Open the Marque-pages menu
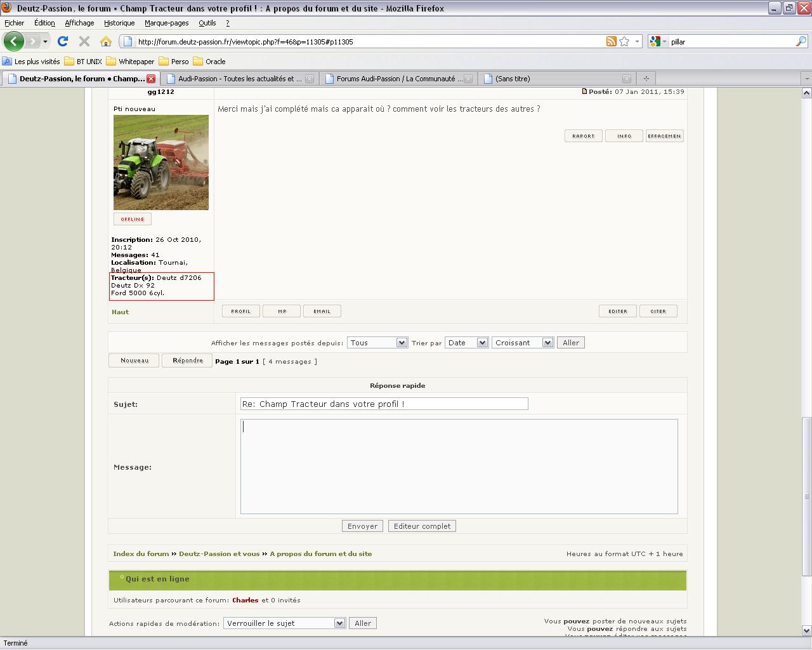This screenshot has width=812, height=650. point(166,23)
